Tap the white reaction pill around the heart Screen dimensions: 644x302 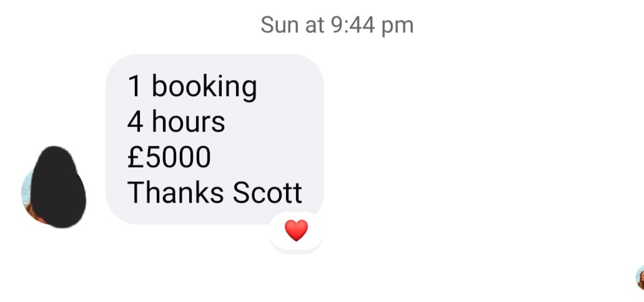tap(296, 231)
